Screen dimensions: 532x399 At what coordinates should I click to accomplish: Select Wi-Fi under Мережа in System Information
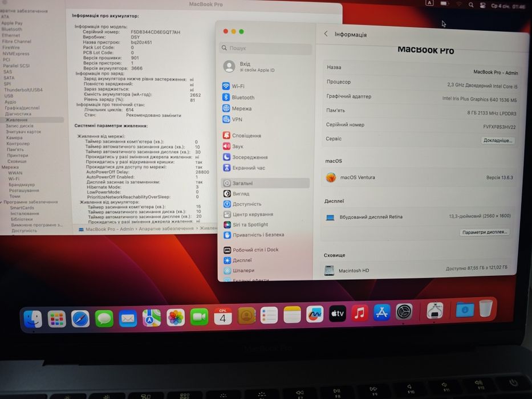(14, 179)
